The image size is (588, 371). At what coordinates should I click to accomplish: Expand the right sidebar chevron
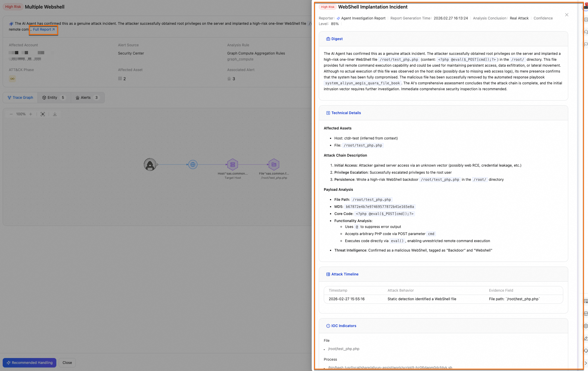[586, 363]
